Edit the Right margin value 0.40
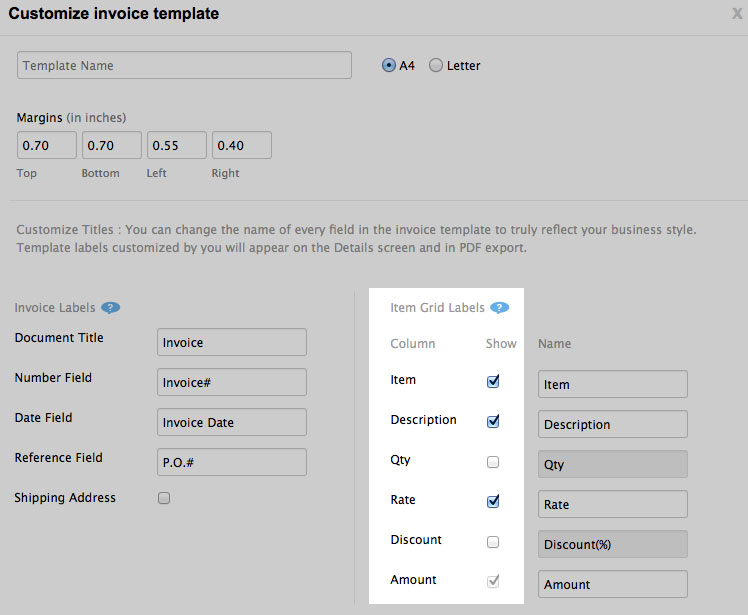Image resolution: width=748 pixels, height=615 pixels. coord(242,145)
